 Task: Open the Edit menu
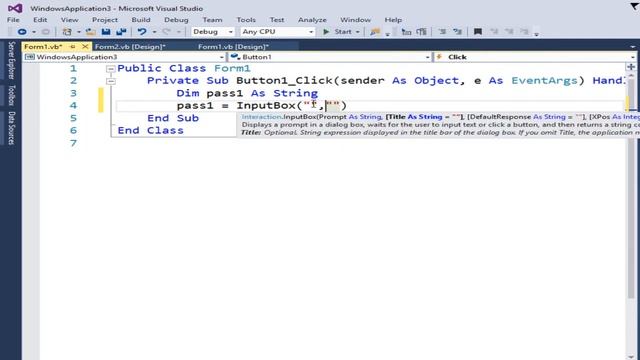click(40, 20)
